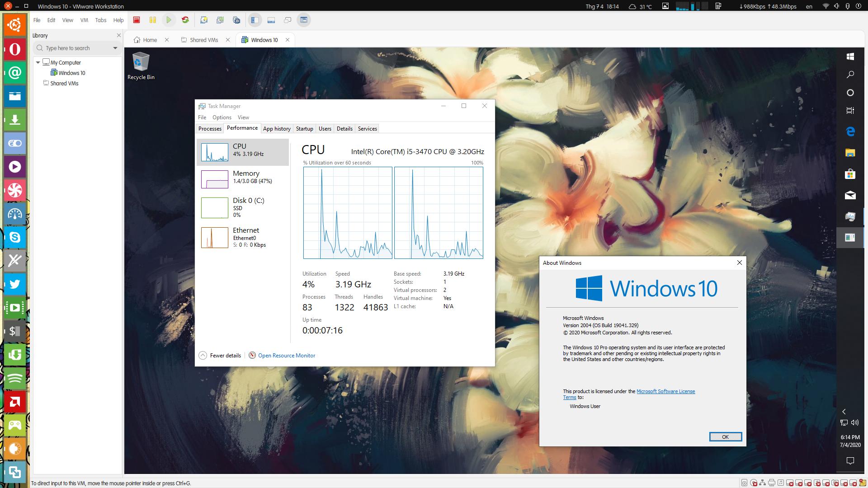Collapse the My Computer tree node
The image size is (868, 488).
[x=38, y=62]
